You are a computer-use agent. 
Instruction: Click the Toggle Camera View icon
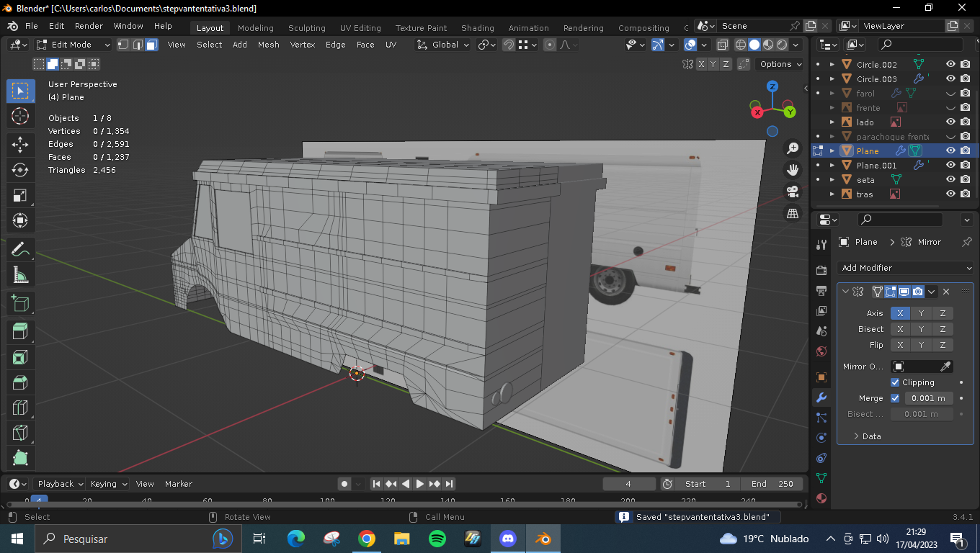(x=793, y=192)
